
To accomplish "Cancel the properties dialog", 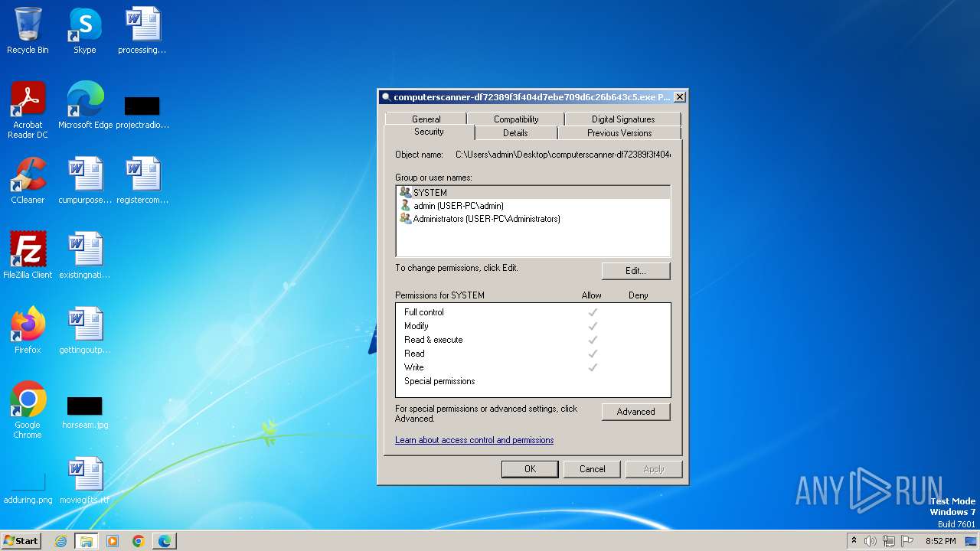I will pyautogui.click(x=592, y=469).
